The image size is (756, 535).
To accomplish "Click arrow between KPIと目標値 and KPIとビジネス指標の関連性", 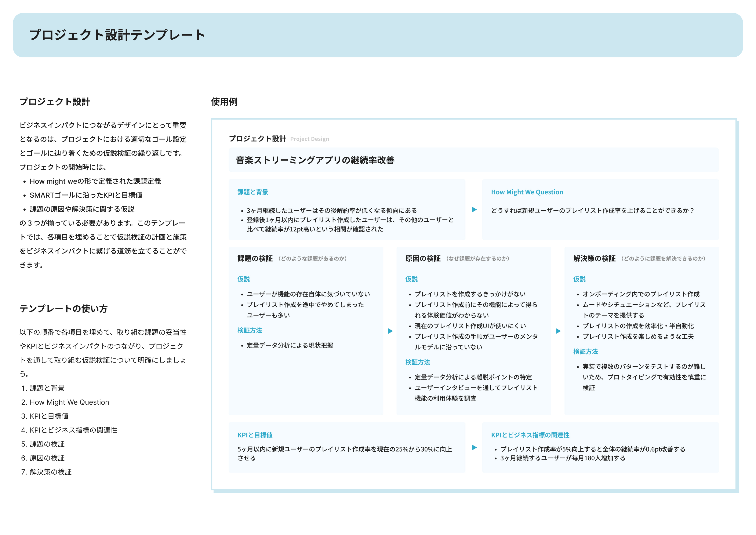I will pos(474,447).
